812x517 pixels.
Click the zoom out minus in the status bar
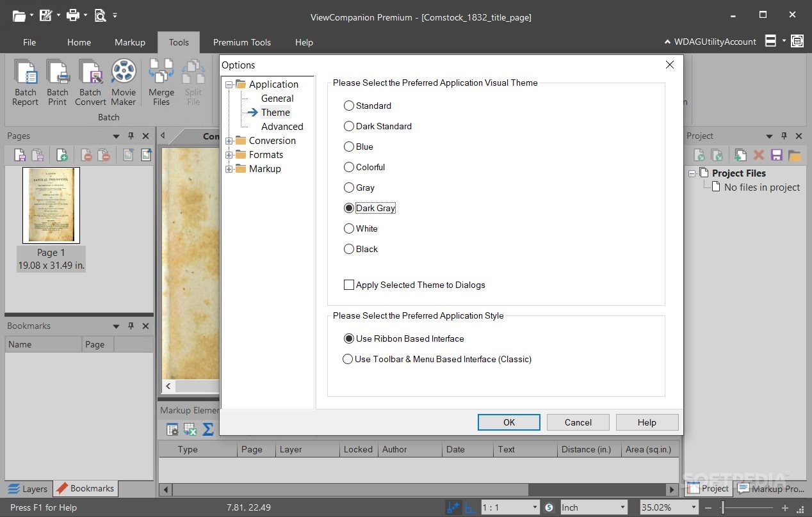point(708,507)
